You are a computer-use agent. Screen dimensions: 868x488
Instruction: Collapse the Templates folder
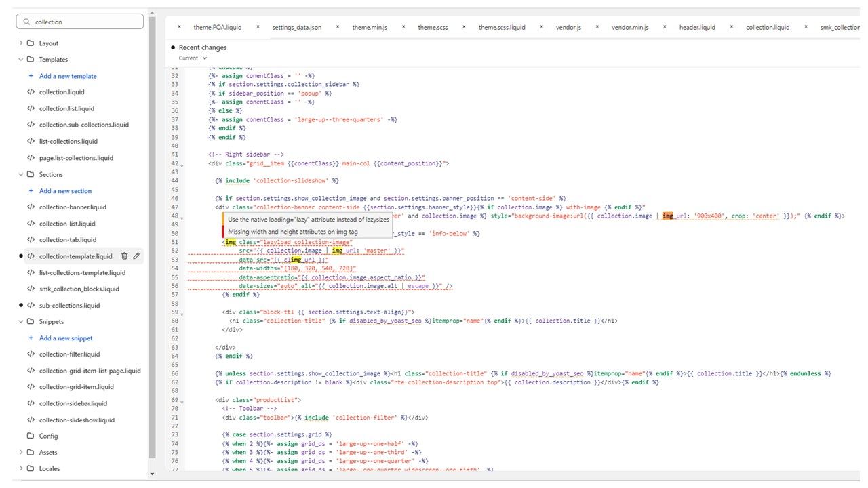tap(21, 60)
